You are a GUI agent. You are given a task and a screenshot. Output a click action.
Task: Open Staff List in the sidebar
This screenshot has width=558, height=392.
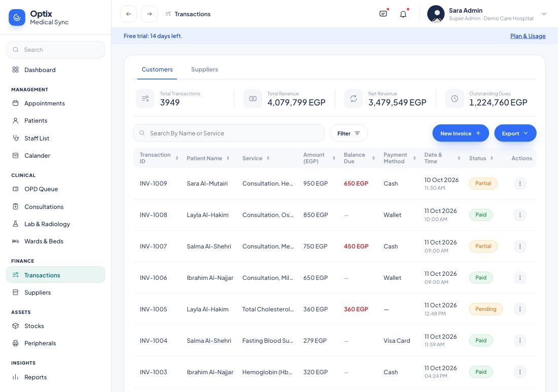tap(55, 138)
